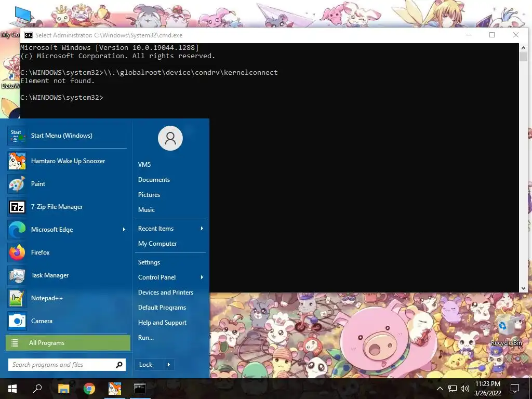
Task: Switch to cmd.exe taskbar icon
Action: 140,389
